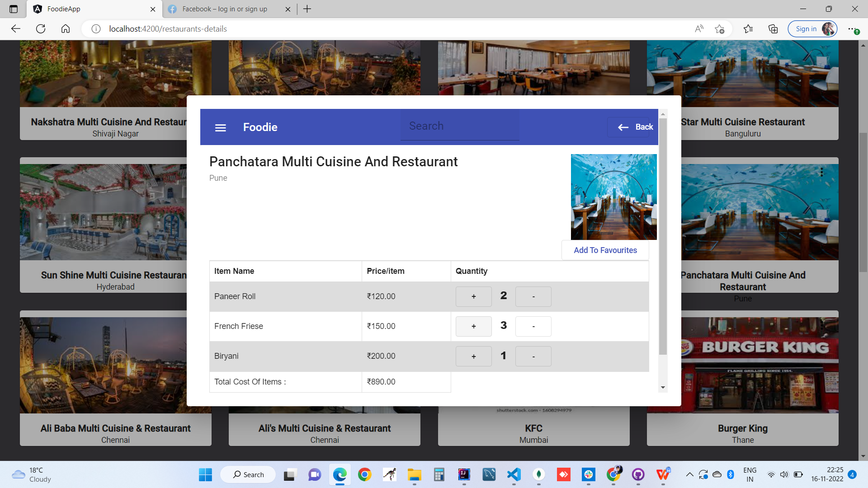Expand hidden icons in the system tray
868x488 pixels.
click(x=690, y=474)
